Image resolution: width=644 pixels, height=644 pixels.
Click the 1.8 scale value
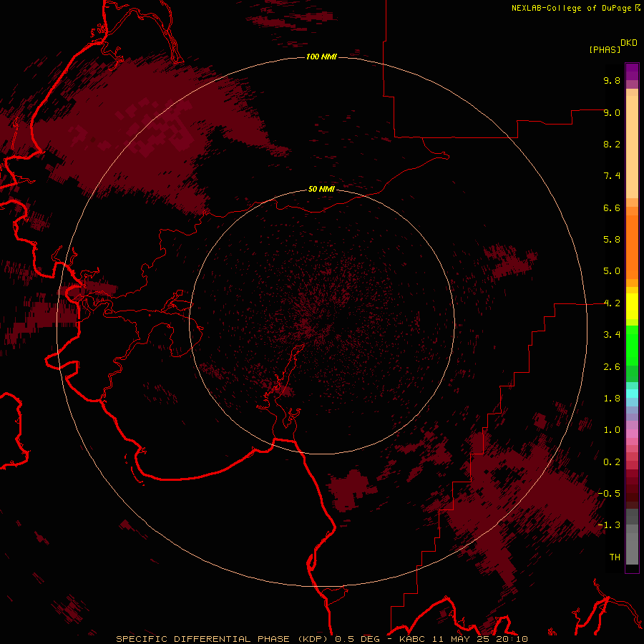click(x=612, y=399)
